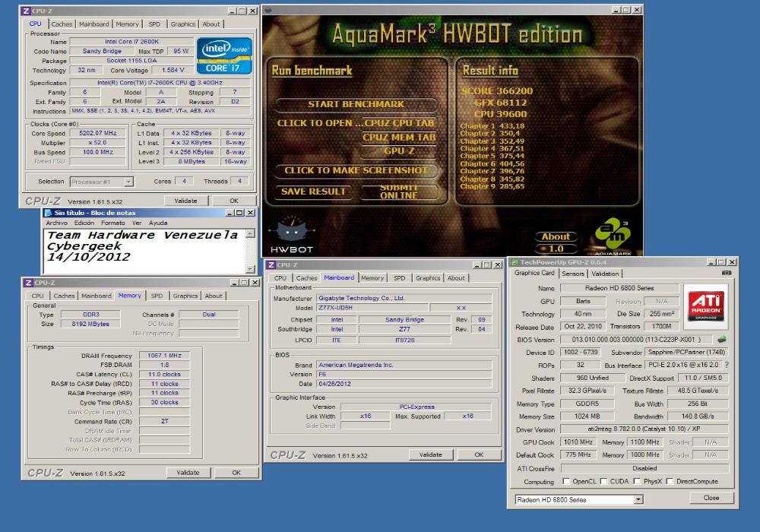Click the BIOS save chip icon in GPU-Z

(722, 340)
